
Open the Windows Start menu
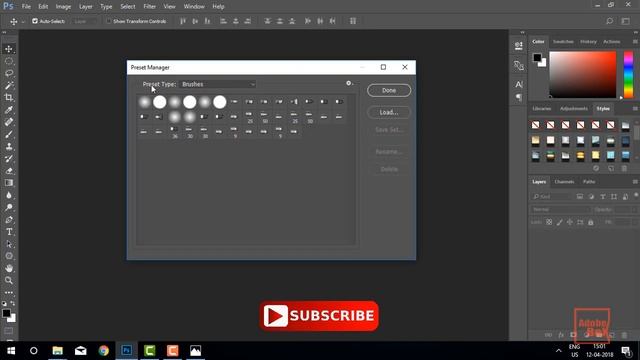click(11, 351)
